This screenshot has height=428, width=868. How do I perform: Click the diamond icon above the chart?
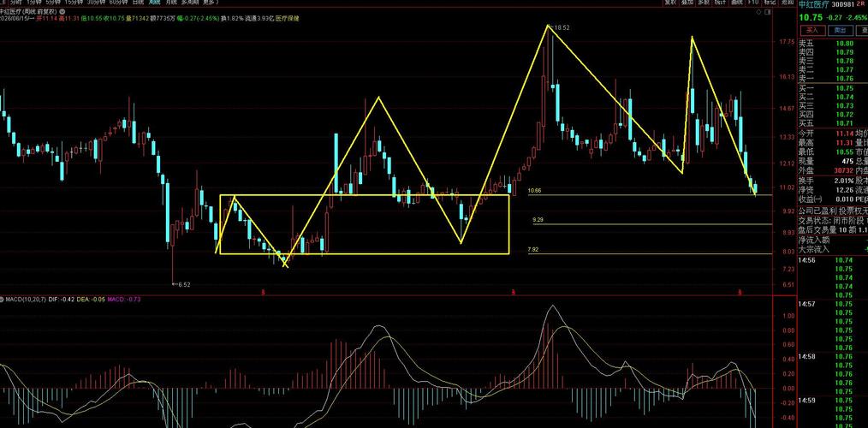pos(758,12)
